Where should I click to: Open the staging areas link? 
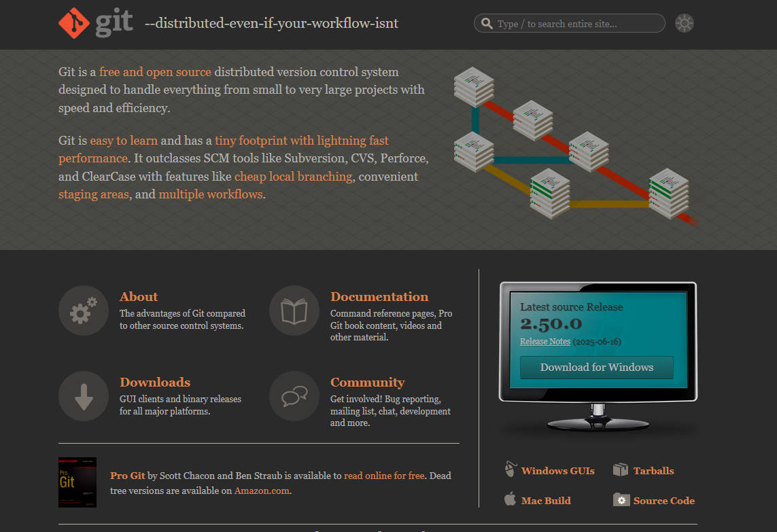[x=94, y=194]
